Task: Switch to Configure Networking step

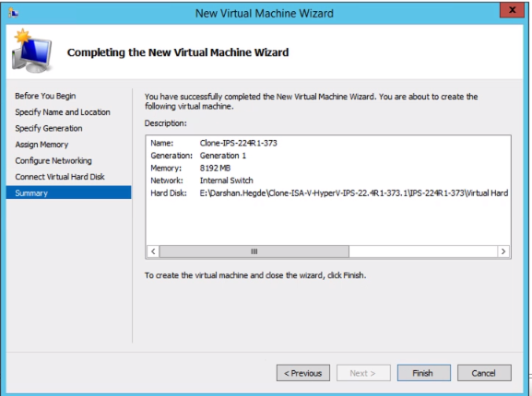Action: (53, 160)
